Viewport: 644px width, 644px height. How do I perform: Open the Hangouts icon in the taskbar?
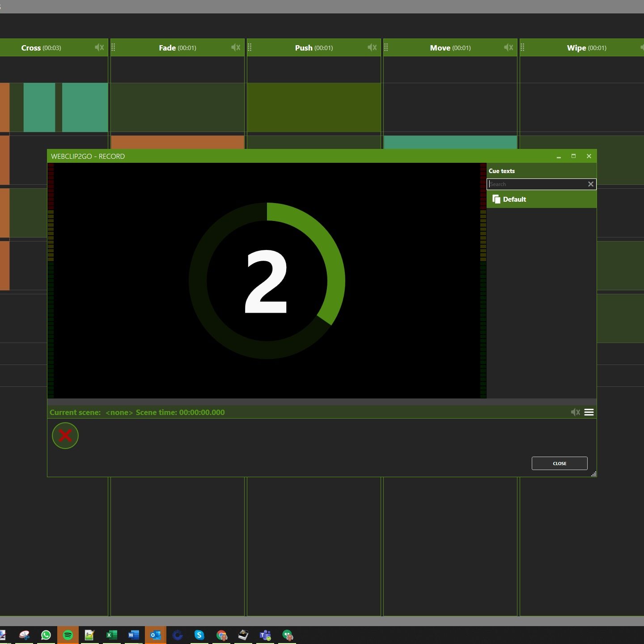(x=287, y=635)
